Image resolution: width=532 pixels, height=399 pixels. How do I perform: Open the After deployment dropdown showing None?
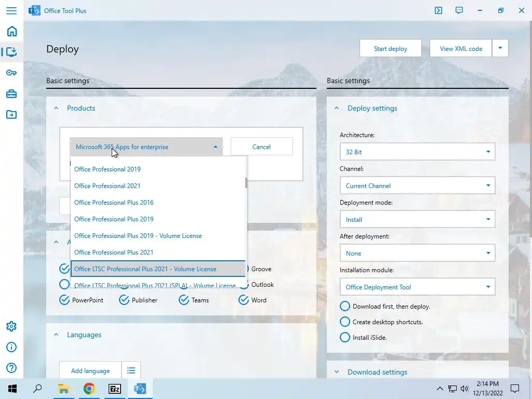click(x=417, y=253)
